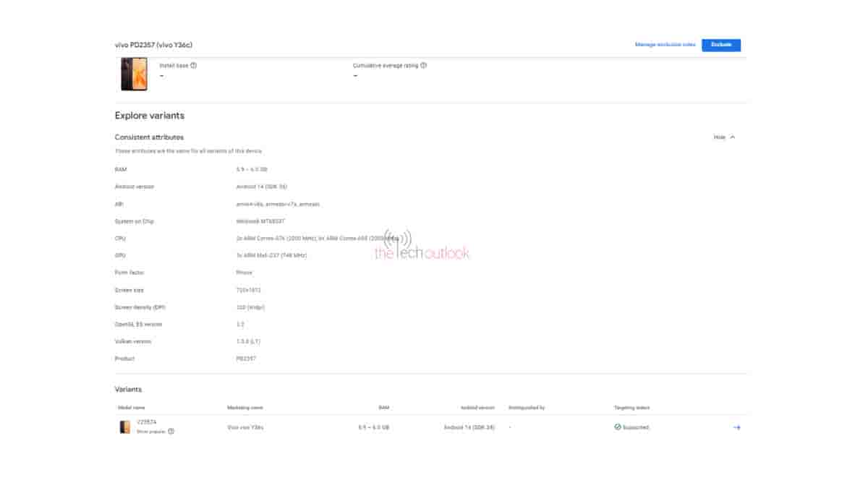Click the Exclude button

pos(720,45)
